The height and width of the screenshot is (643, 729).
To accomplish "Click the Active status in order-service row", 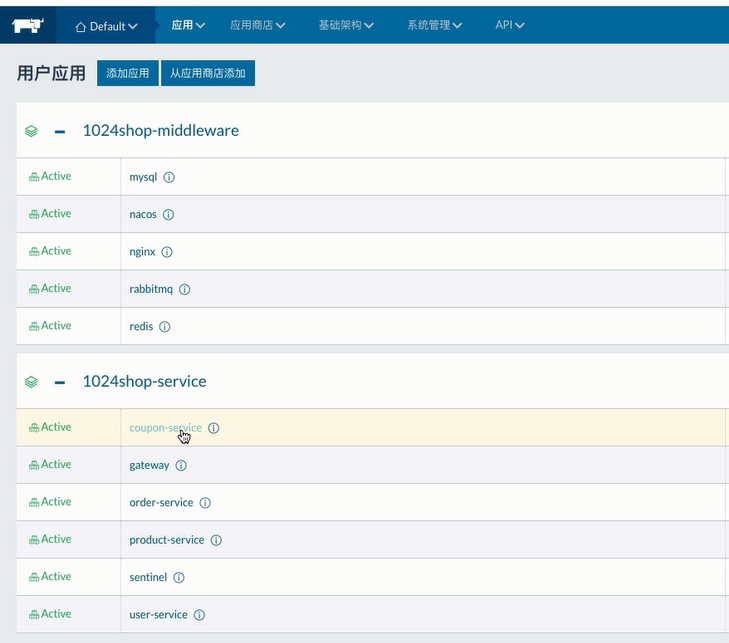I will (x=50, y=502).
